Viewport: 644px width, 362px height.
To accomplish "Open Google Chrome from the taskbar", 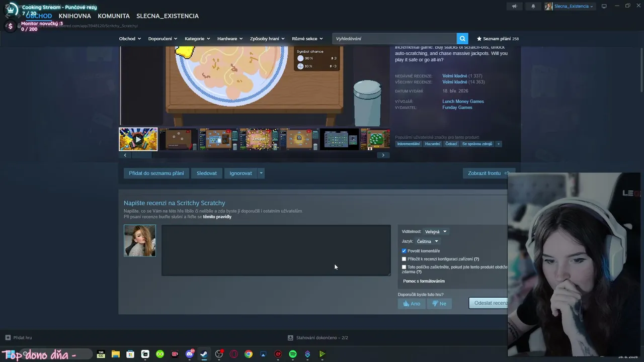I will pos(249,354).
